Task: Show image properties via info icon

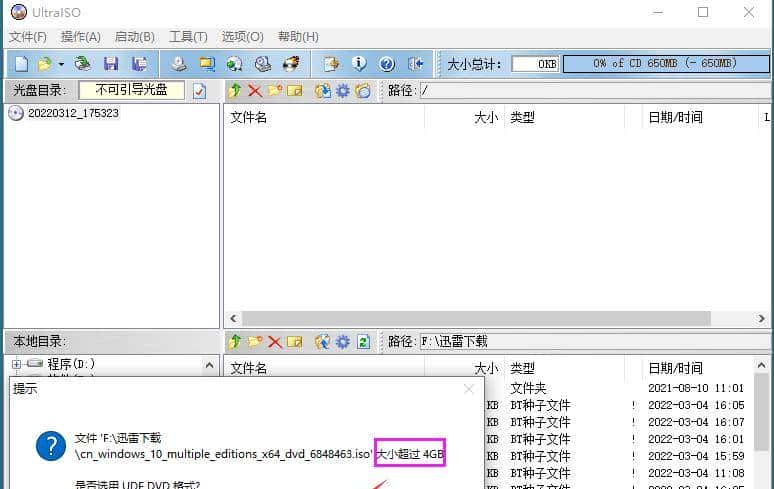Action: pyautogui.click(x=359, y=64)
